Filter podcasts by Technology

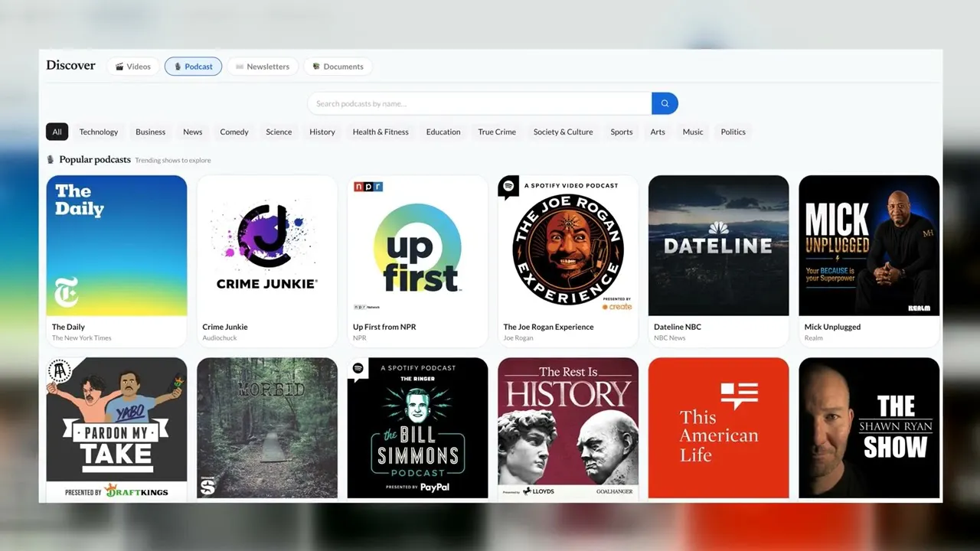(x=99, y=132)
